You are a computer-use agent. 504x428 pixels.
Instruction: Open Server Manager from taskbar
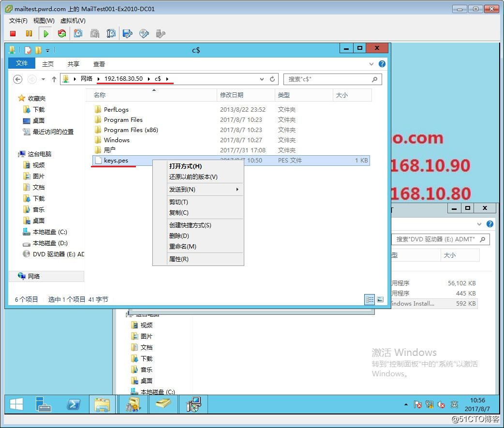coord(43,404)
